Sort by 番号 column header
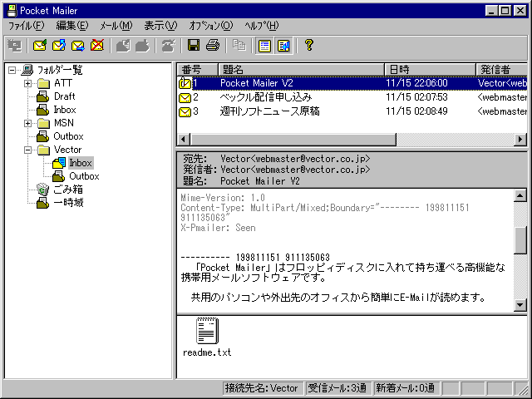Viewport: 532px width, 399px height. [x=197, y=70]
